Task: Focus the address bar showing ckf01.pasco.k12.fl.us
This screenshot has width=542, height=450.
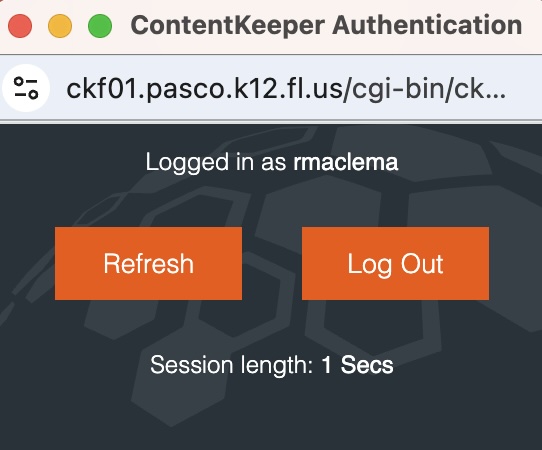Action: tap(286, 88)
